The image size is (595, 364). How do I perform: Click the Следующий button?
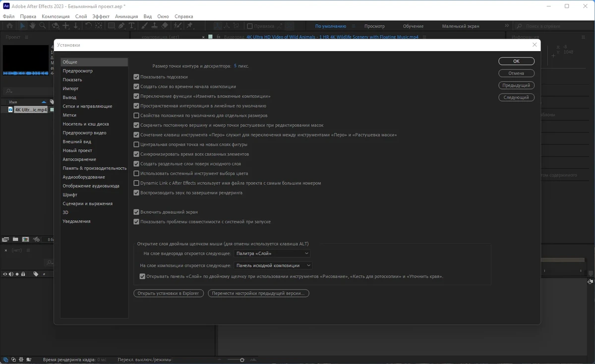pos(516,97)
